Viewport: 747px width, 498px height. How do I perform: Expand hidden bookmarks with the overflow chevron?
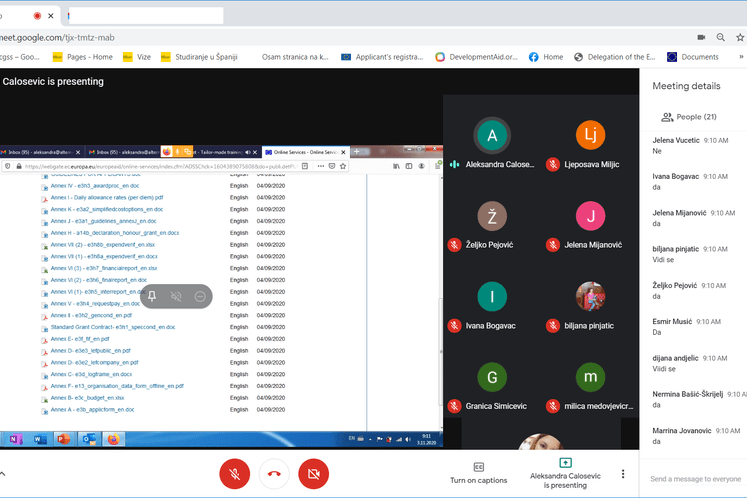point(740,57)
